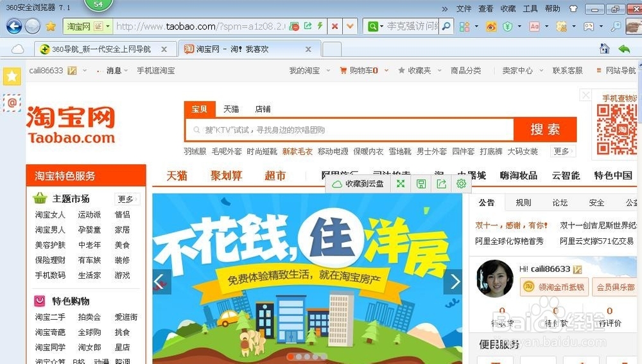
Task: Click the share icon on floating toolbar
Action: (442, 184)
